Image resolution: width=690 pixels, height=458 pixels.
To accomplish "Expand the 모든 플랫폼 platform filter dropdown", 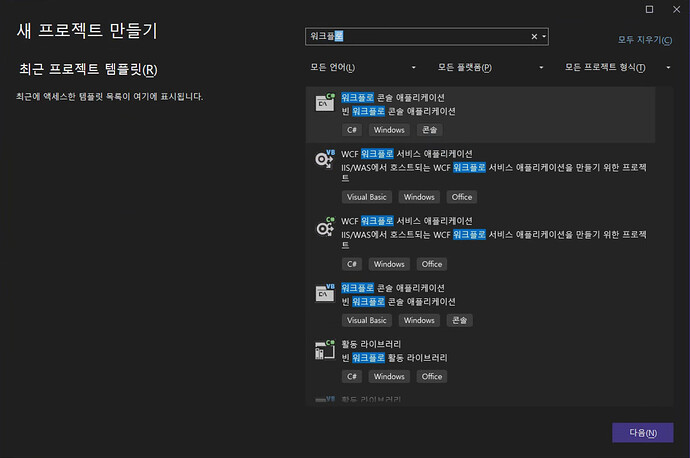I will [490, 67].
